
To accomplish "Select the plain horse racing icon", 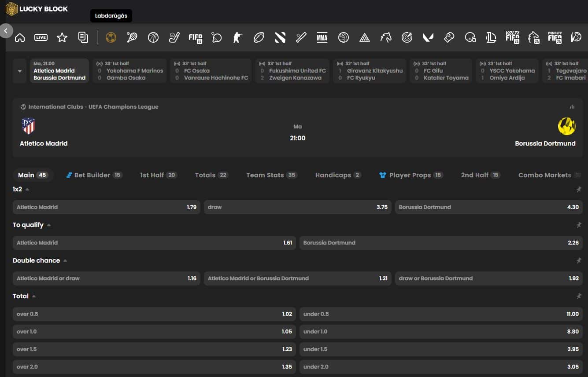I will (x=386, y=37).
